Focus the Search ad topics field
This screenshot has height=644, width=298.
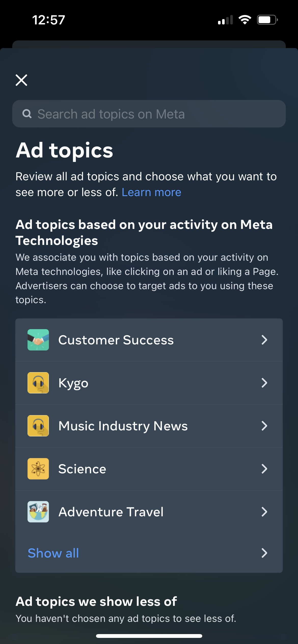click(153, 114)
